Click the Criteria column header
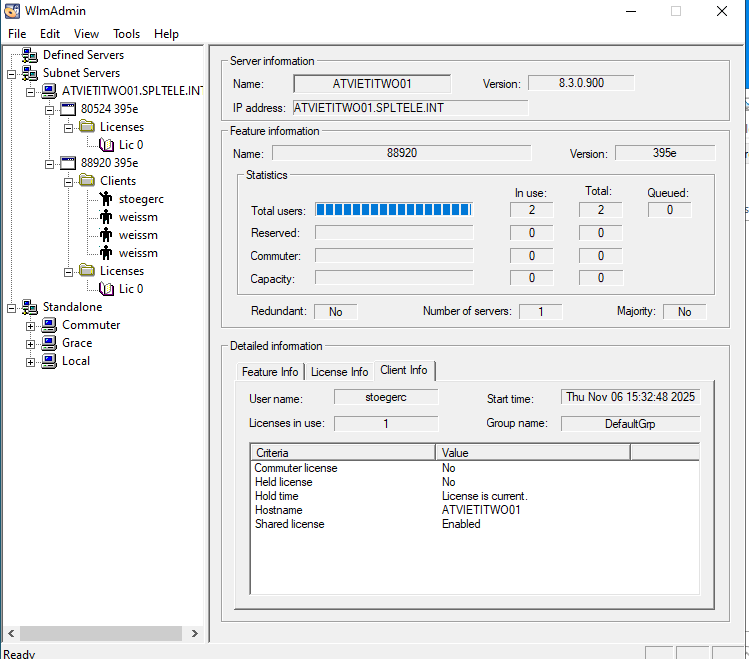749x659 pixels. click(x=342, y=452)
